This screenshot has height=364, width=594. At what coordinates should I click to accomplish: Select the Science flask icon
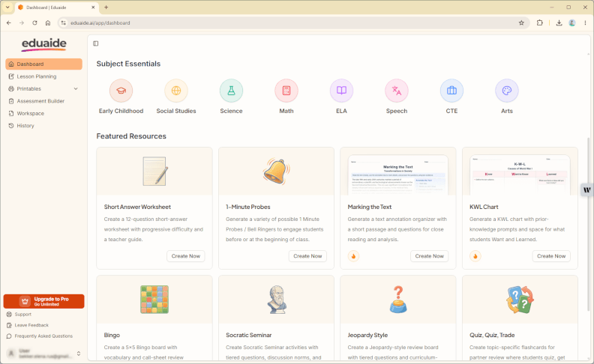231,91
